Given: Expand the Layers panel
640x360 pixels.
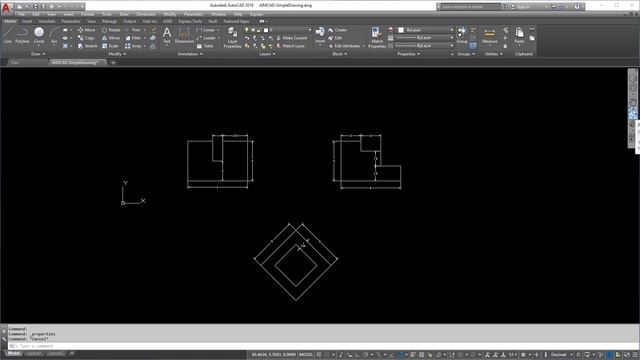Looking at the screenshot, I should 267,54.
